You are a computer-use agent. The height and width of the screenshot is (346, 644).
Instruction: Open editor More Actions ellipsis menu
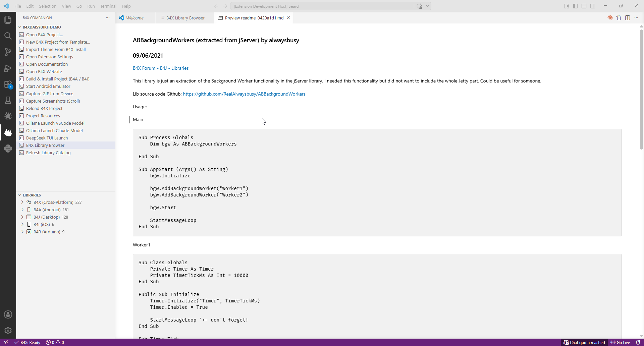(636, 18)
